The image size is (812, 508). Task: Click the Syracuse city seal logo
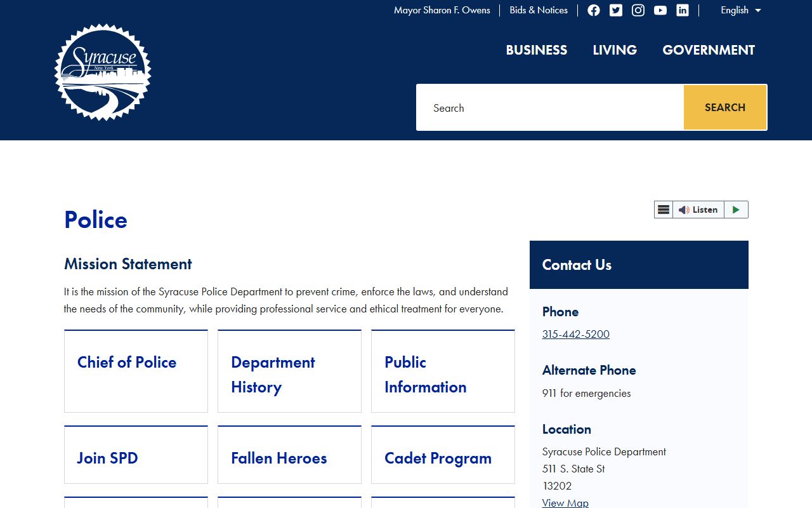pos(103,72)
